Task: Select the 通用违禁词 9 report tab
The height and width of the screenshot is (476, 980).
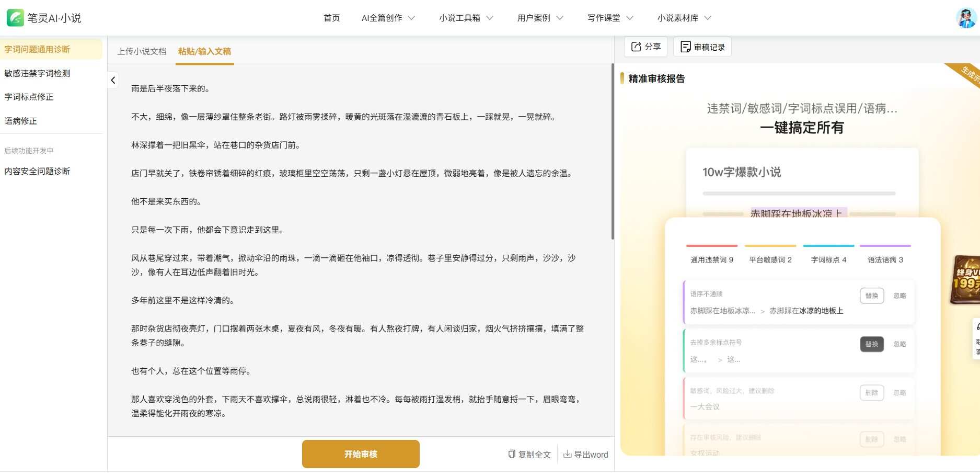Action: (712, 259)
